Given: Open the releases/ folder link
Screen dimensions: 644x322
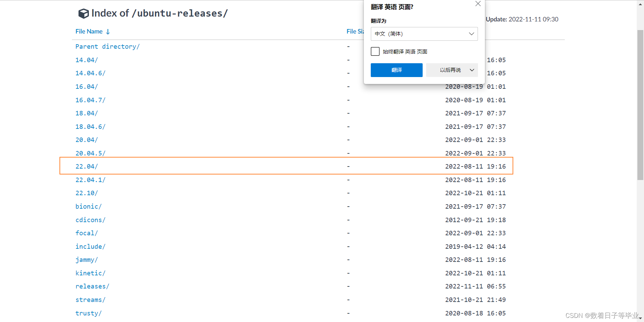Looking at the screenshot, I should [92, 286].
